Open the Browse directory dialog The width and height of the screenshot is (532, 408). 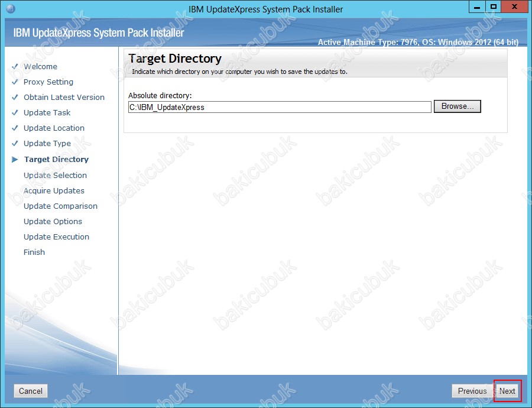(x=458, y=106)
